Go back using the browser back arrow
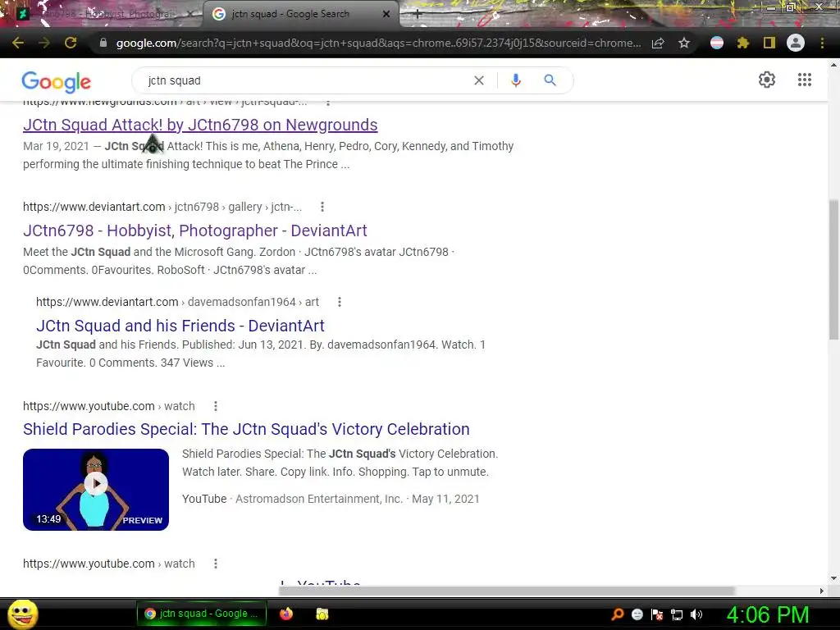 click(18, 43)
